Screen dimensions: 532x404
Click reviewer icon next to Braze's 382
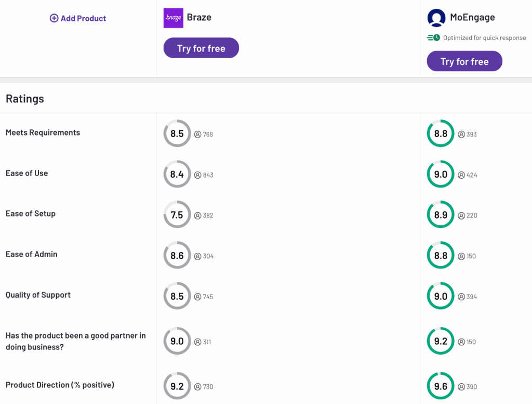click(x=198, y=216)
